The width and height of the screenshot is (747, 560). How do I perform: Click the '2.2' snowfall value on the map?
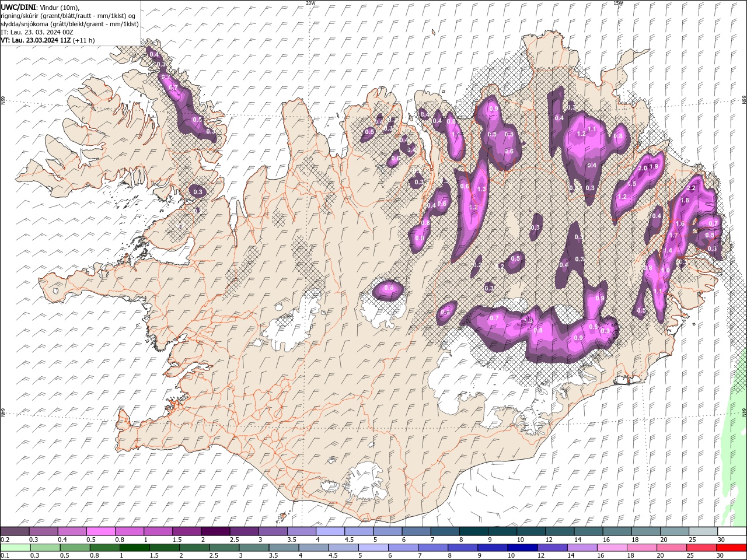(692, 188)
